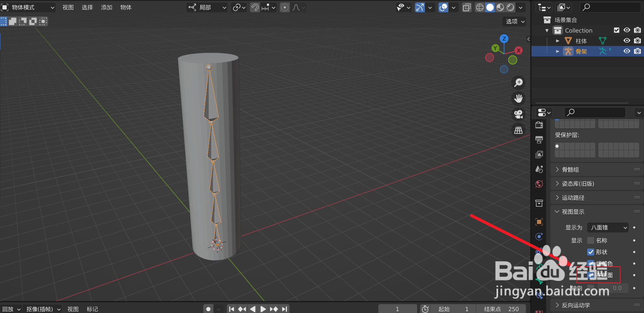Click Z axis on navigation gizmo

point(504,39)
